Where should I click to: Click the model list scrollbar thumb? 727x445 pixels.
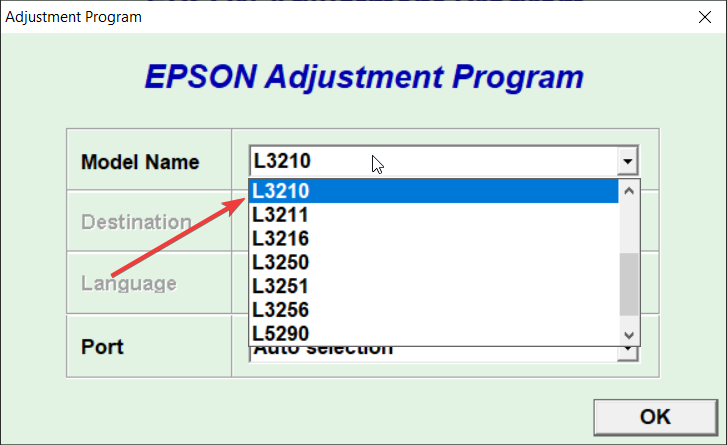[x=629, y=284]
